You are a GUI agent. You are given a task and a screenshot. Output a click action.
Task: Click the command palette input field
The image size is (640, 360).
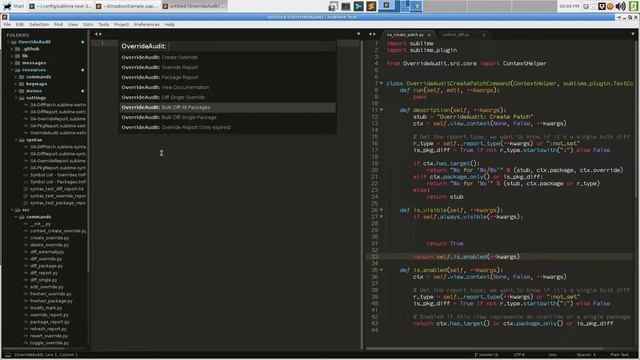click(x=228, y=46)
